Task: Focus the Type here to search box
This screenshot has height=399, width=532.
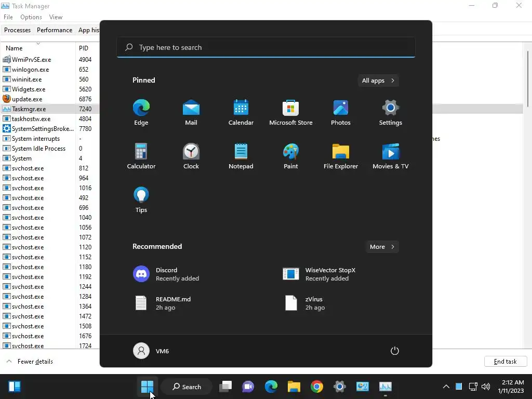Action: 265,47
